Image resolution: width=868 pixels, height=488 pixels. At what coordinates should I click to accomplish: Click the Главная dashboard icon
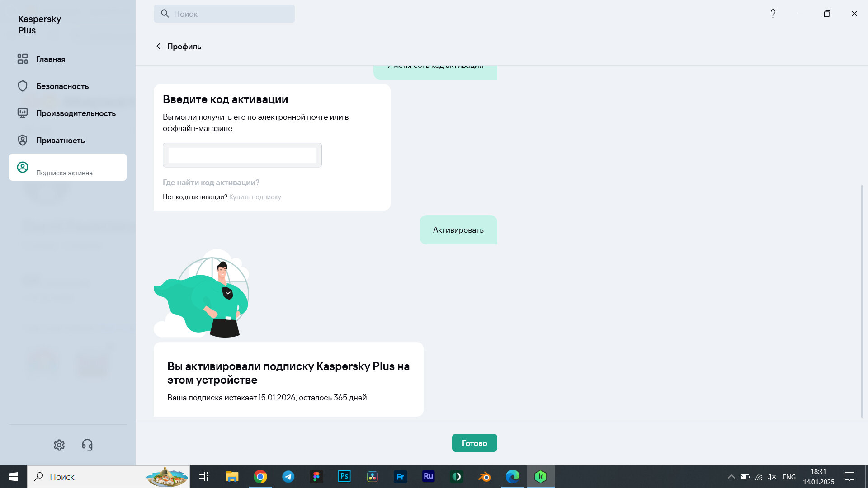[x=23, y=59]
